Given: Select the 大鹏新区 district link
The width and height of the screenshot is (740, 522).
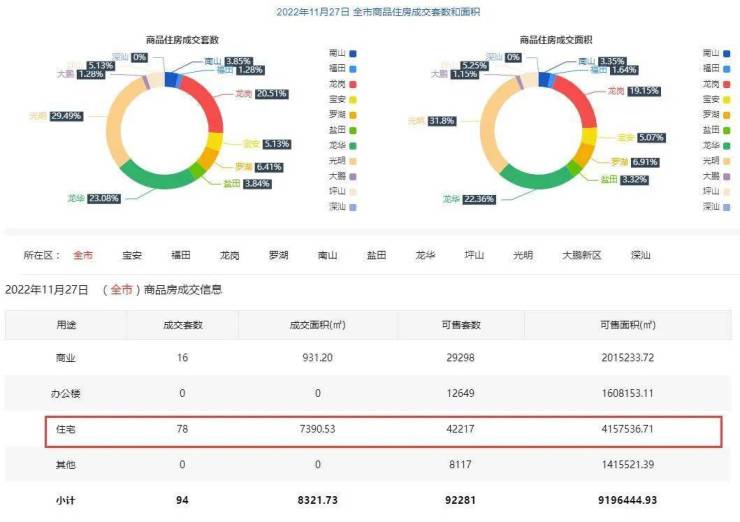Looking at the screenshot, I should click(581, 255).
